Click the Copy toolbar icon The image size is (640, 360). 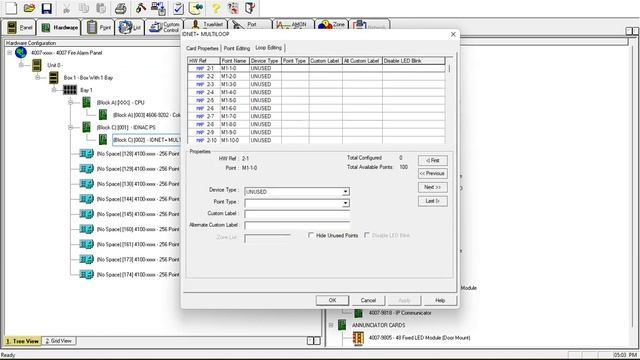[x=84, y=8]
